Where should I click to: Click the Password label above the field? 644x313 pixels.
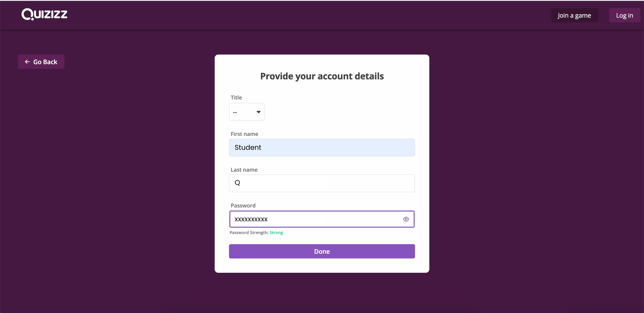click(x=243, y=205)
